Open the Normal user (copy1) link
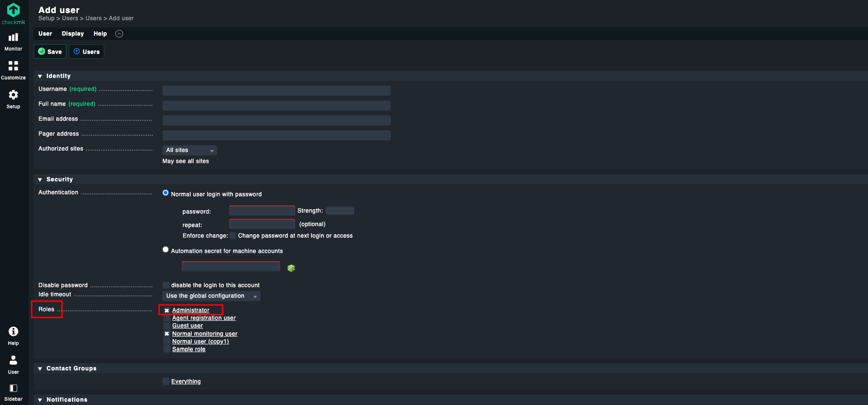The height and width of the screenshot is (405, 868). coord(200,342)
